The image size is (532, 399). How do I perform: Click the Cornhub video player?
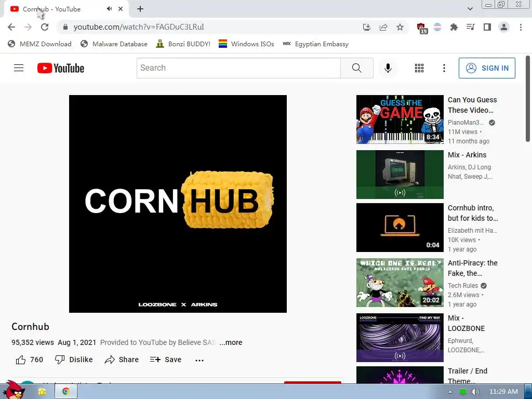point(178,204)
